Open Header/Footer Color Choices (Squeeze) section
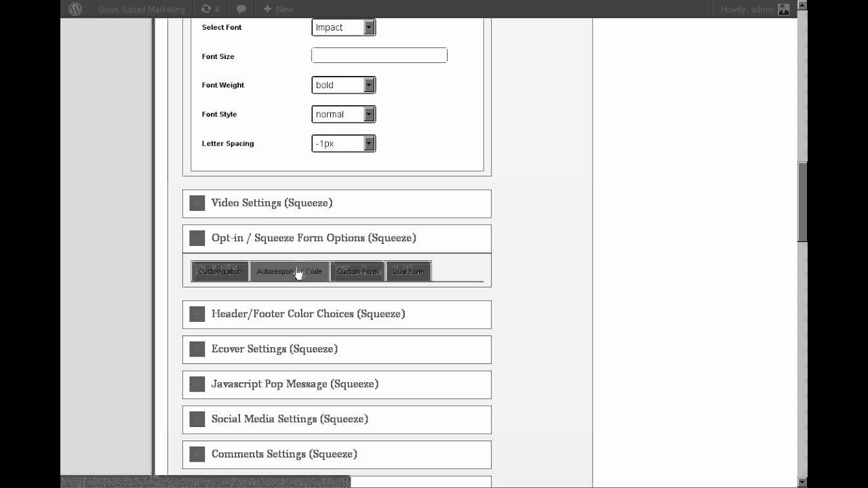 point(336,314)
